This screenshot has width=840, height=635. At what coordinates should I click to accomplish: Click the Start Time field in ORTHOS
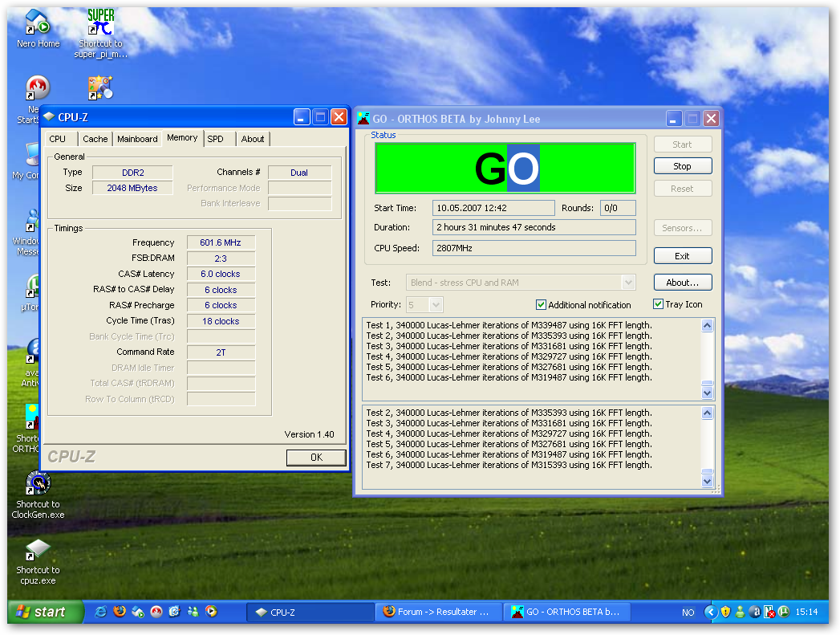493,208
